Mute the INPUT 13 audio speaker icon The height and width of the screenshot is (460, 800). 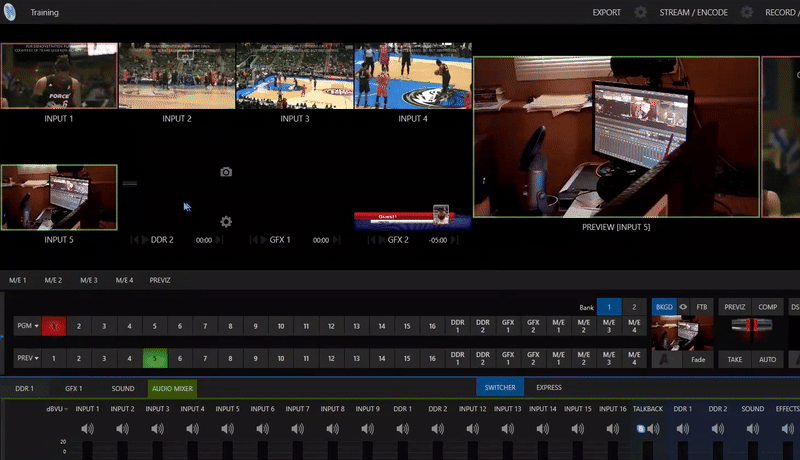[508, 429]
